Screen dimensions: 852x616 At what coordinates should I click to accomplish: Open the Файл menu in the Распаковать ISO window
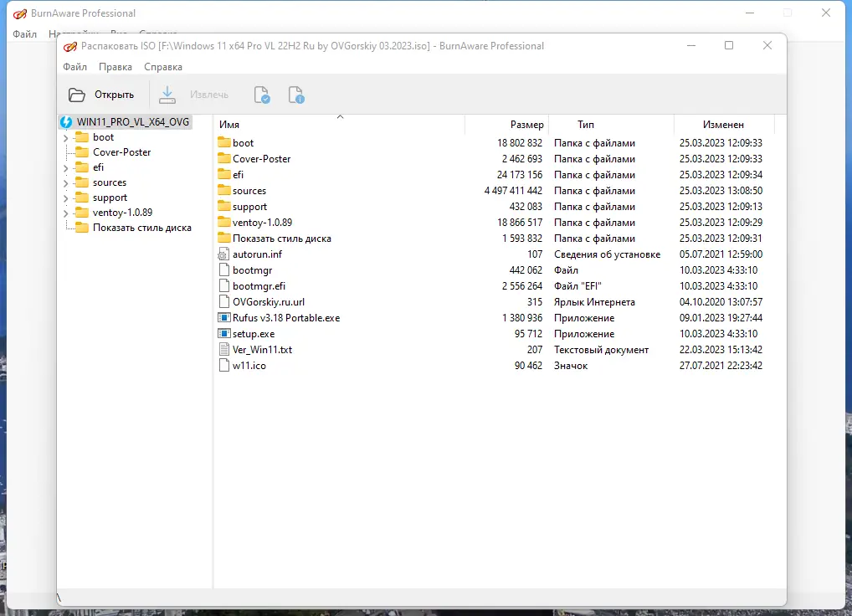click(x=74, y=67)
